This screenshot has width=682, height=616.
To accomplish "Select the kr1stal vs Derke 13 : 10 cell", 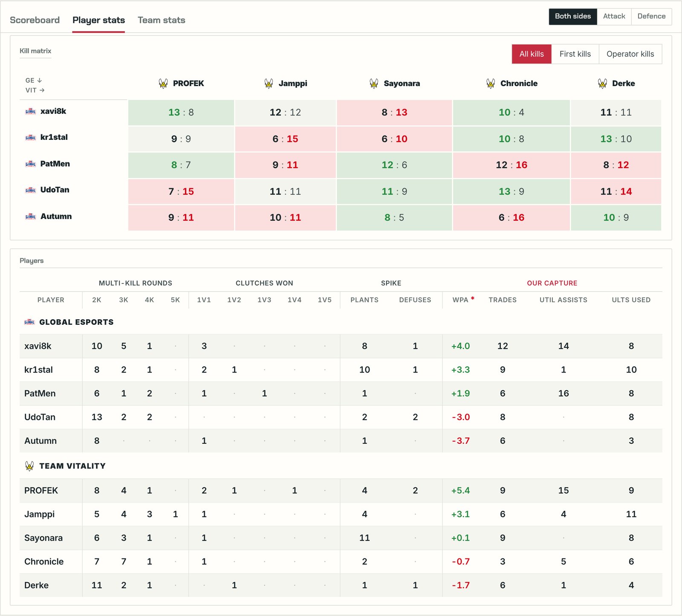I will coord(616,139).
